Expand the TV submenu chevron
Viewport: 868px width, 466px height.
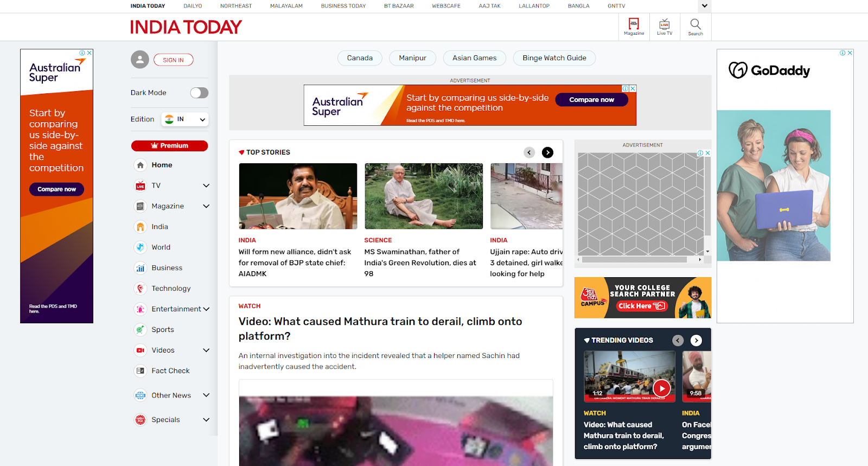(206, 186)
